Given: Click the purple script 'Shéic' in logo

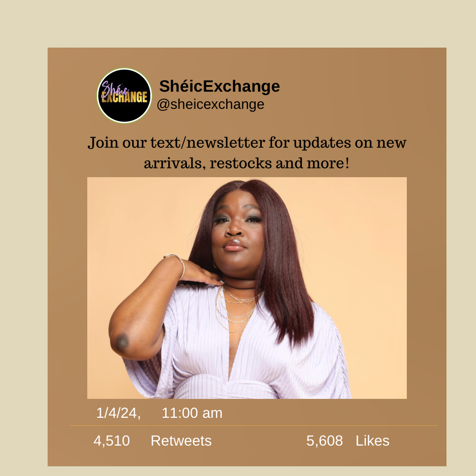Looking at the screenshot, I should pyautogui.click(x=115, y=89).
